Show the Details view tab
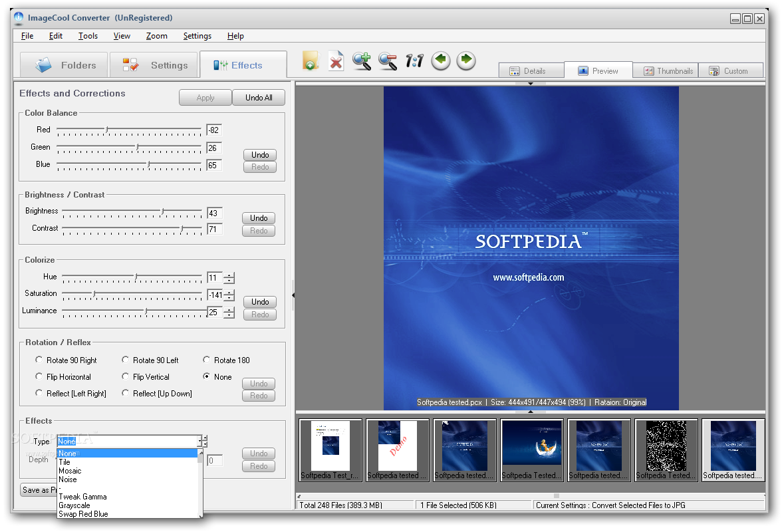782x532 pixels. (532, 70)
